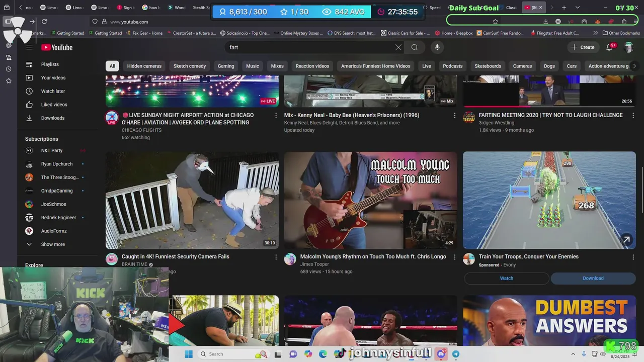644x362 pixels.
Task: Open the YouTube guide hamburger menu
Action: click(29, 47)
